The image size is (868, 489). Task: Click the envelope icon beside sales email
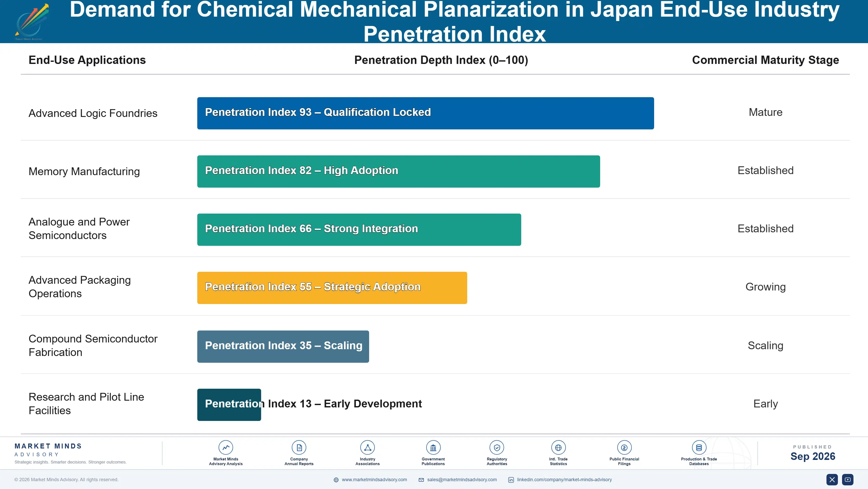click(x=421, y=480)
